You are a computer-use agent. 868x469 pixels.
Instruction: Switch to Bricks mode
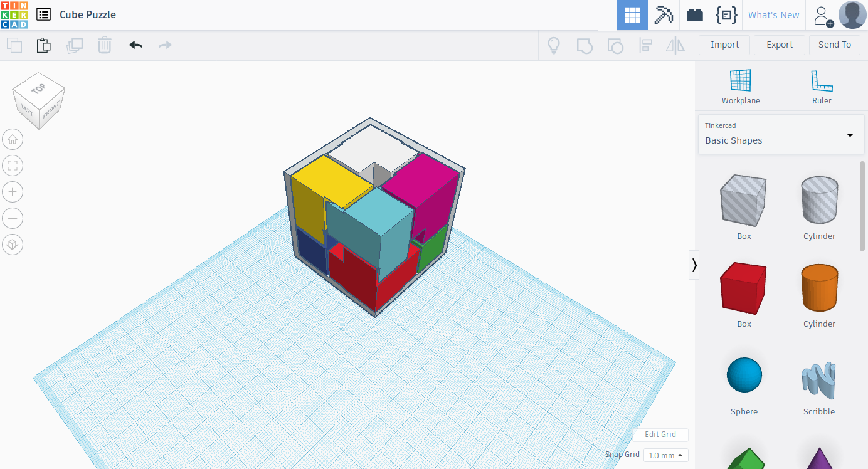[x=695, y=15]
